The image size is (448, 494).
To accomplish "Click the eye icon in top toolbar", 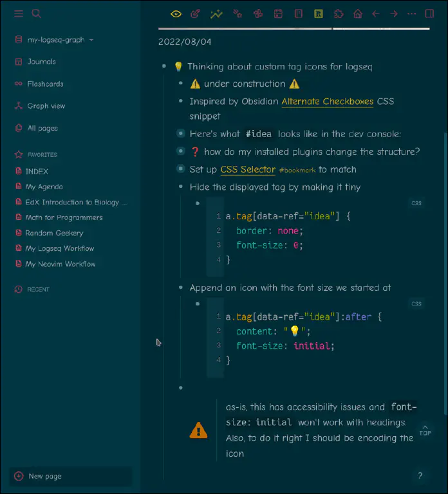I will point(176,14).
